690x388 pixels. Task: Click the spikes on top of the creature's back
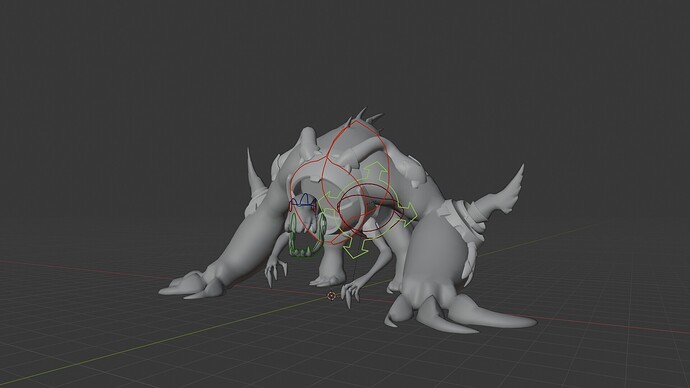366,117
